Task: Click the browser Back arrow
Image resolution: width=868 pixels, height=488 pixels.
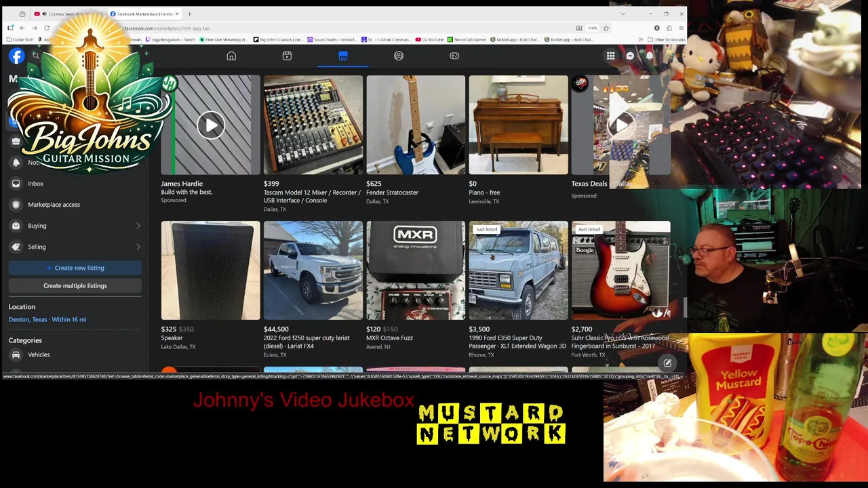Action: pos(22,28)
